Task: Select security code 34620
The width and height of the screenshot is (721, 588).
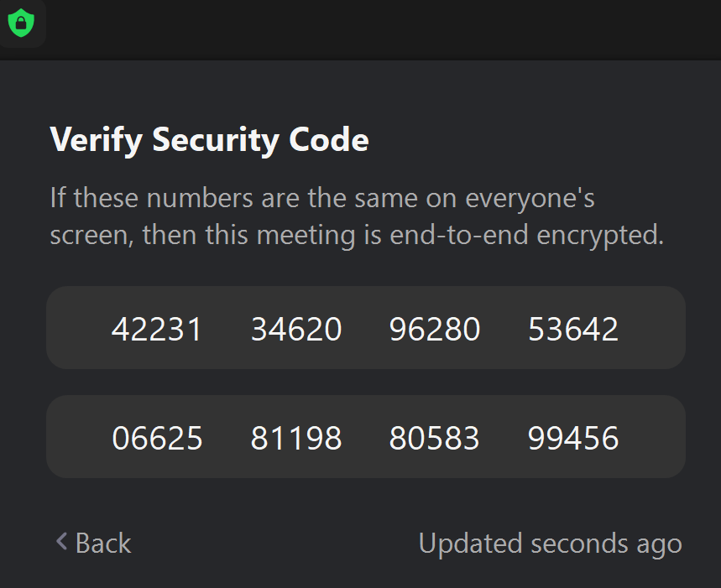Action: (x=296, y=329)
